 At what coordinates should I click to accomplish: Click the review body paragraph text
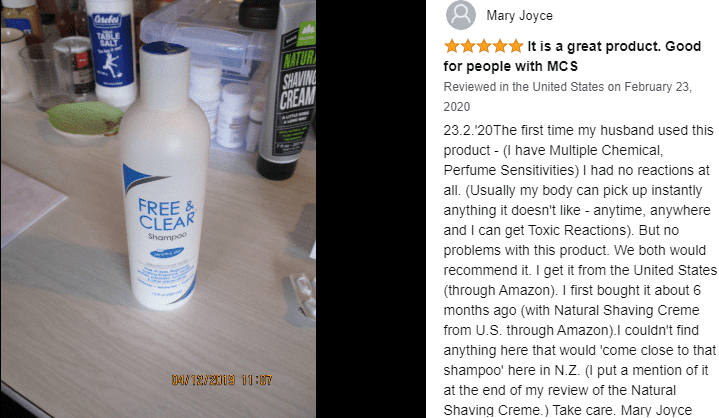click(x=580, y=270)
